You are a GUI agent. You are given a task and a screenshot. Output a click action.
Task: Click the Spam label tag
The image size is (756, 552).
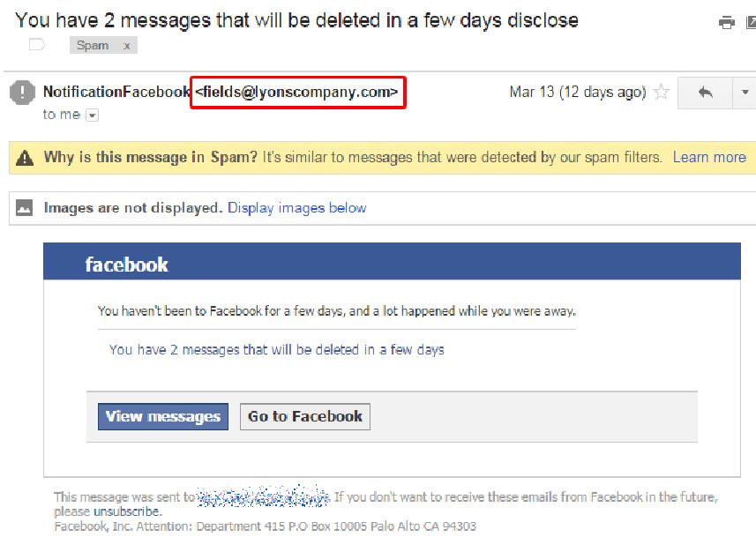93,45
